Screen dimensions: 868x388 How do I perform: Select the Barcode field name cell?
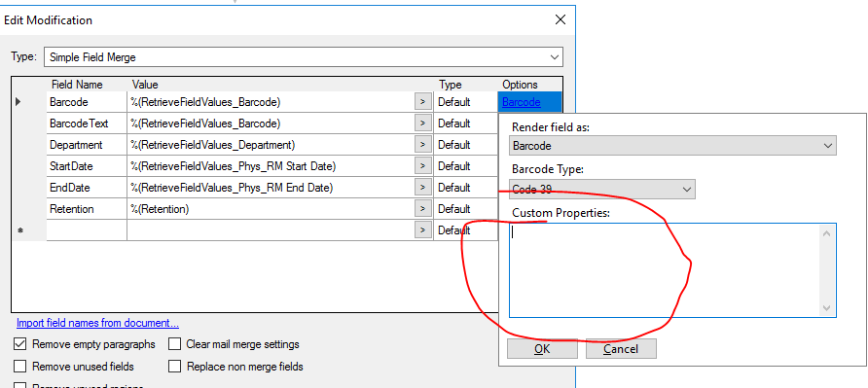pyautogui.click(x=87, y=102)
